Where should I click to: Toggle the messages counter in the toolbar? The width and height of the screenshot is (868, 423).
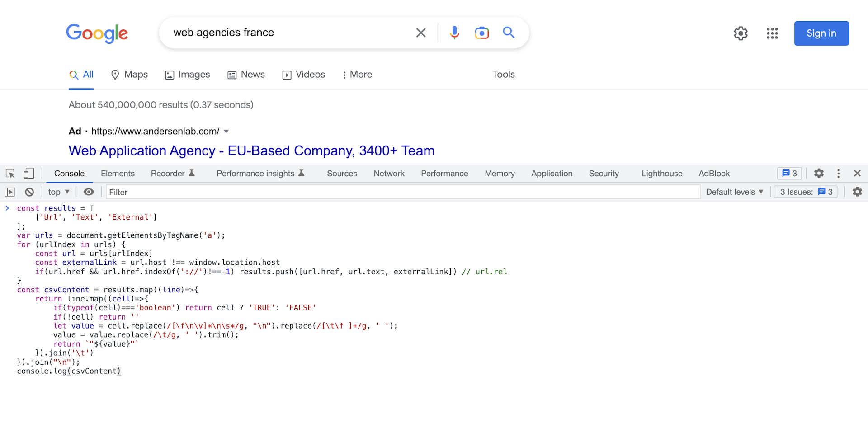pyautogui.click(x=789, y=173)
